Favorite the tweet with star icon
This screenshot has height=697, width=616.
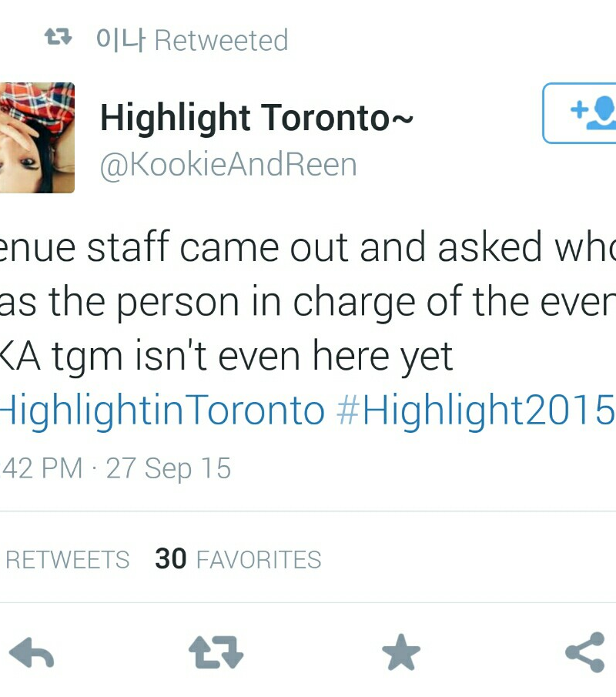(x=401, y=652)
